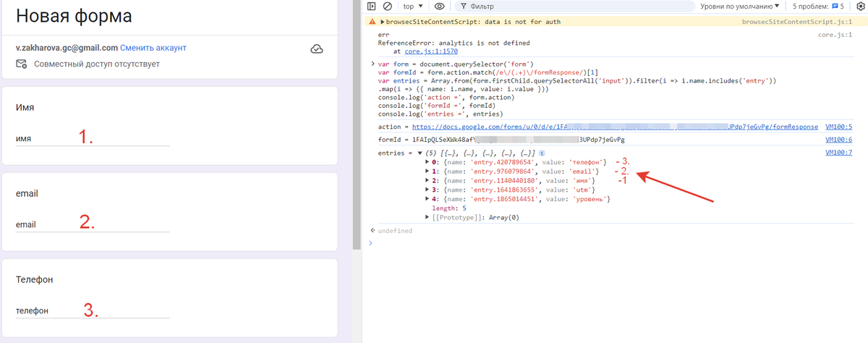Collapse the entries array (5) in the console
This screenshot has height=343, width=868.
coord(421,153)
